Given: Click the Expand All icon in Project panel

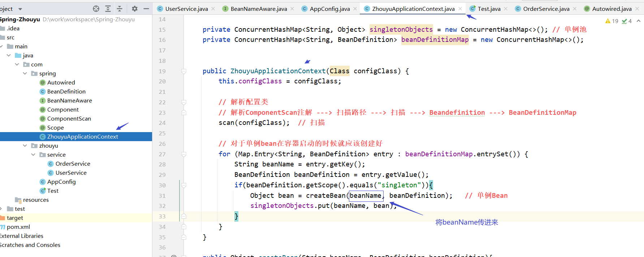Looking at the screenshot, I should (108, 9).
